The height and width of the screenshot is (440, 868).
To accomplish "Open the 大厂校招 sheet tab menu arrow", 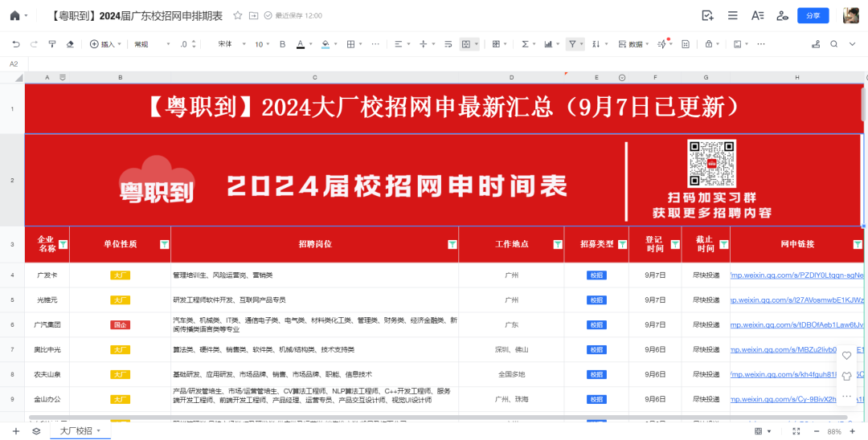I will pyautogui.click(x=99, y=430).
